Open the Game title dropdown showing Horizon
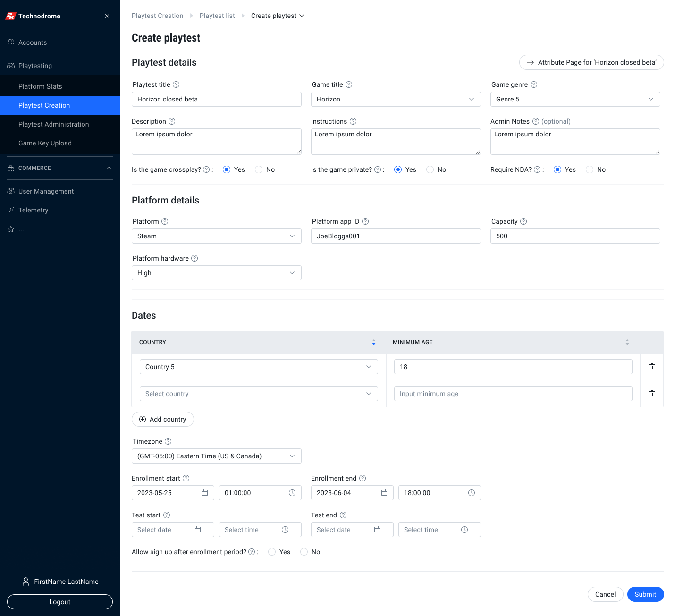Screen dimensions: 675x616 (x=396, y=99)
